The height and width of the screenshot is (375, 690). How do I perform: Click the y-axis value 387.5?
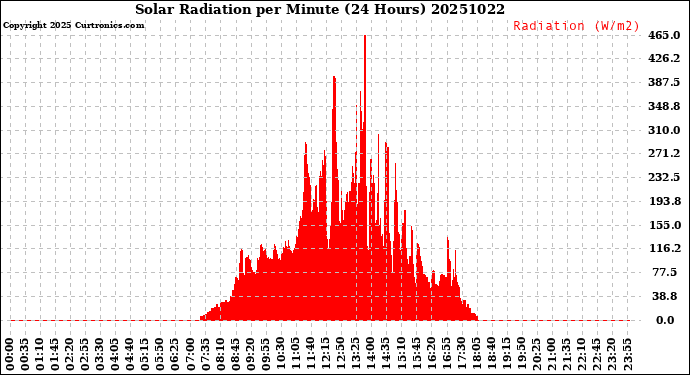[x=664, y=82]
